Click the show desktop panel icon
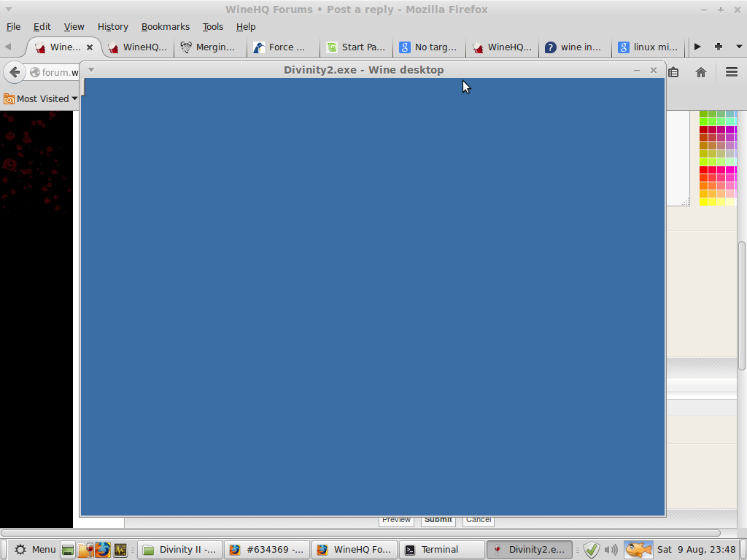The image size is (747, 560). click(x=68, y=550)
